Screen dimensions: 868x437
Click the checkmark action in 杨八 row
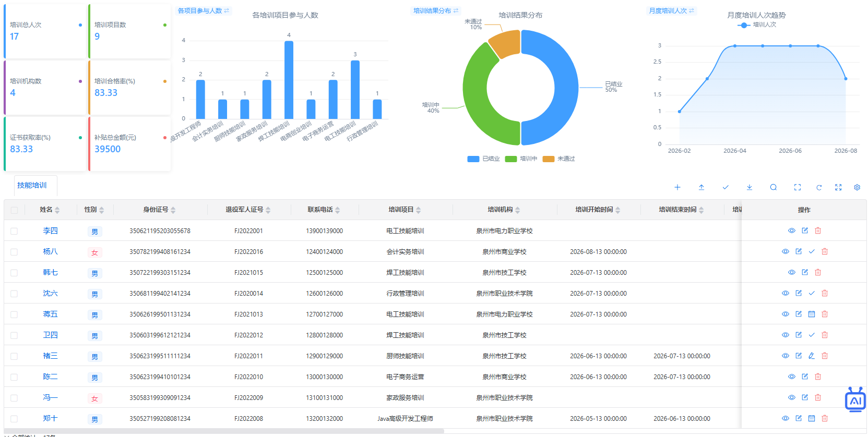click(x=812, y=251)
